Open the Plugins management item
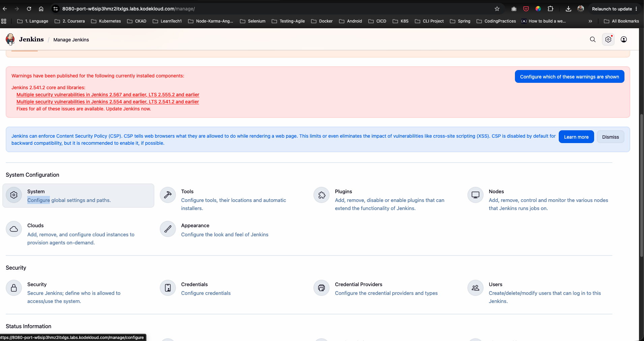 pyautogui.click(x=386, y=200)
